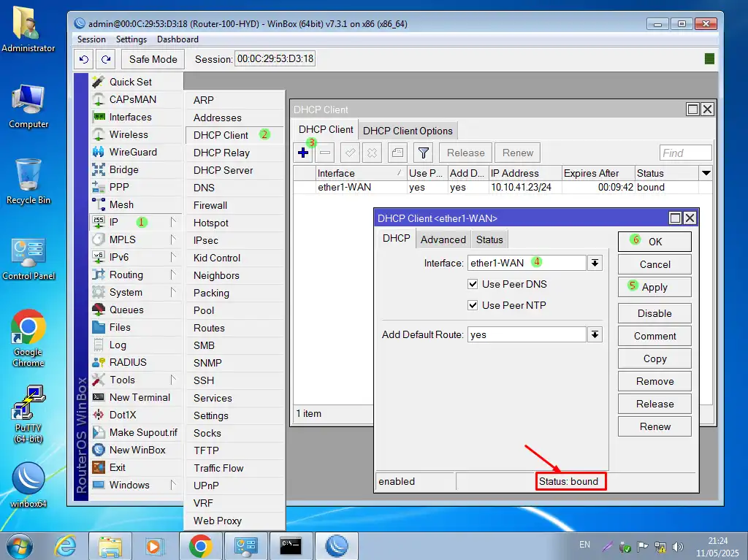Click the Renew button in the dialog
This screenshot has width=748, height=560.
coord(654,426)
